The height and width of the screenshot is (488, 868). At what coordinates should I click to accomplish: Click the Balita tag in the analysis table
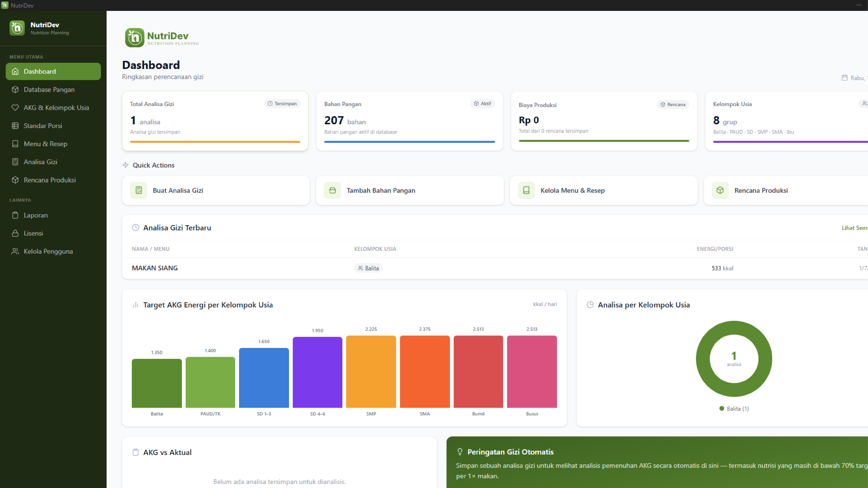(x=368, y=268)
